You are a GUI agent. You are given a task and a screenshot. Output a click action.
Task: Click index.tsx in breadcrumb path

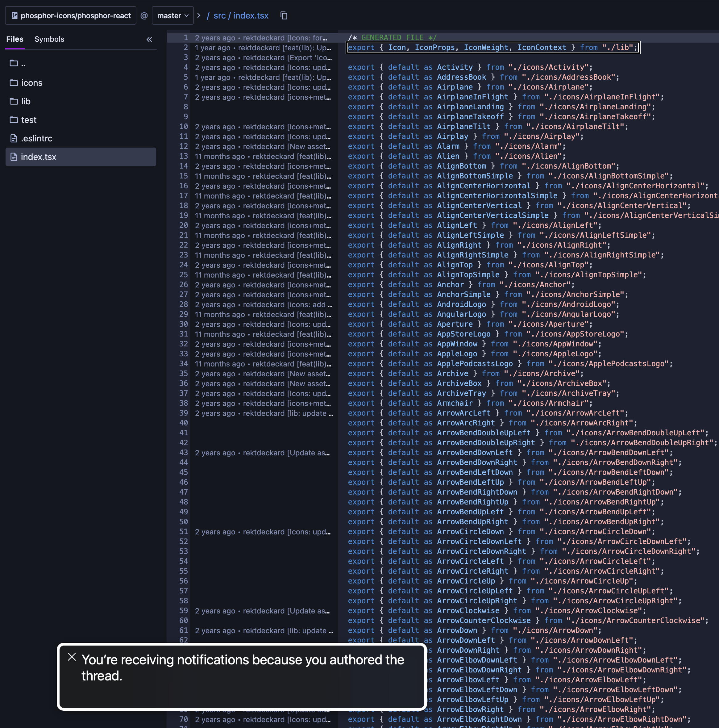click(x=251, y=15)
